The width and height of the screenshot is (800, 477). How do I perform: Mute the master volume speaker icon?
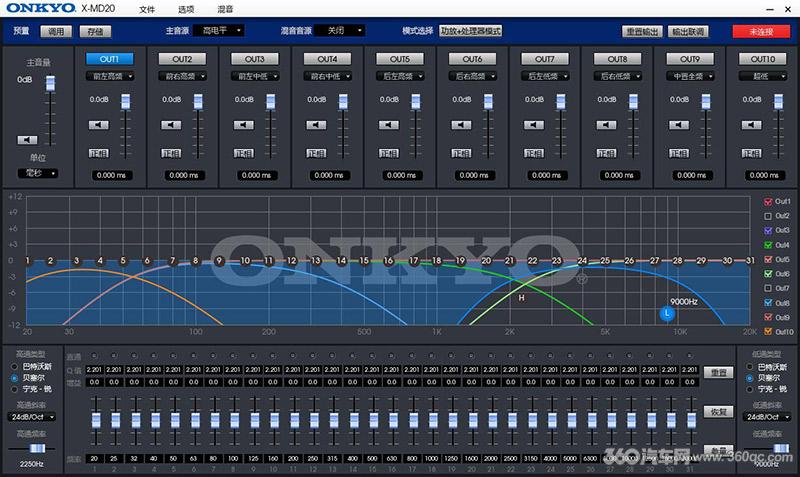27,140
